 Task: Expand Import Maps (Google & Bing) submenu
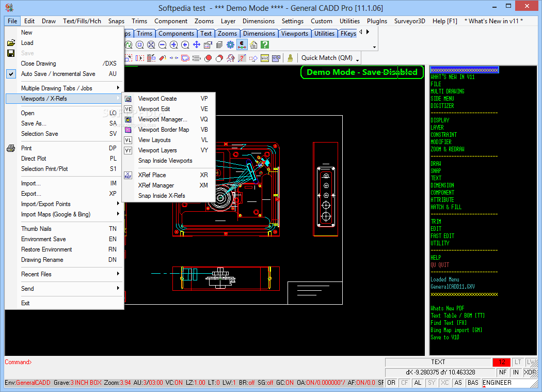[x=65, y=214]
